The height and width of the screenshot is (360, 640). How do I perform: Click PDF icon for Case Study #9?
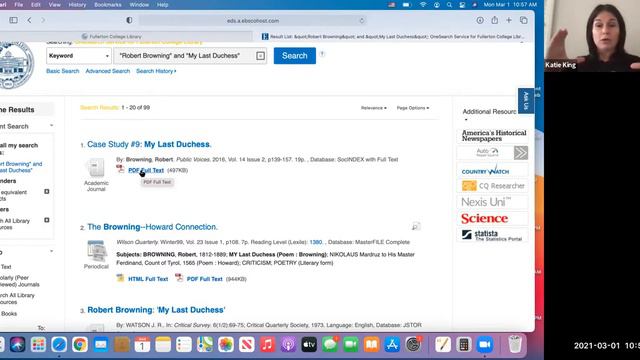click(x=120, y=169)
